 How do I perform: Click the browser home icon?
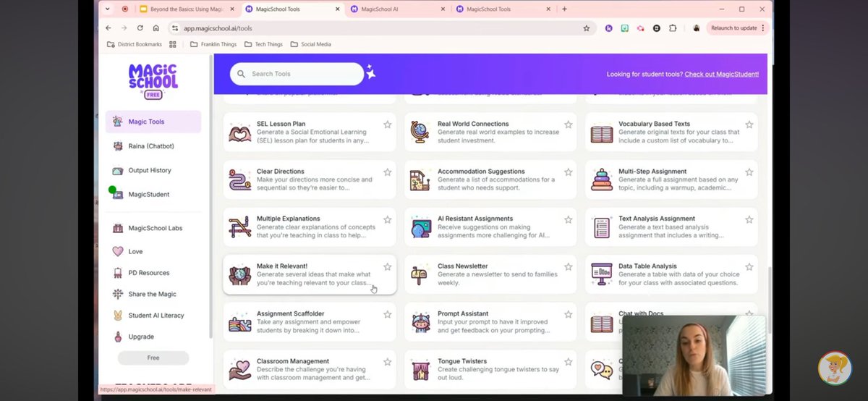(156, 28)
